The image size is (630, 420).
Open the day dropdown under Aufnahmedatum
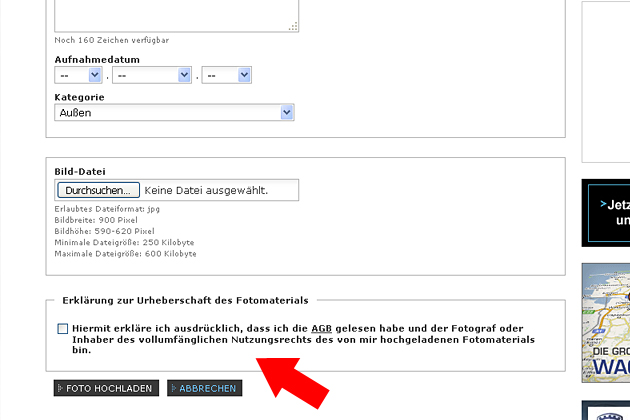click(x=78, y=75)
